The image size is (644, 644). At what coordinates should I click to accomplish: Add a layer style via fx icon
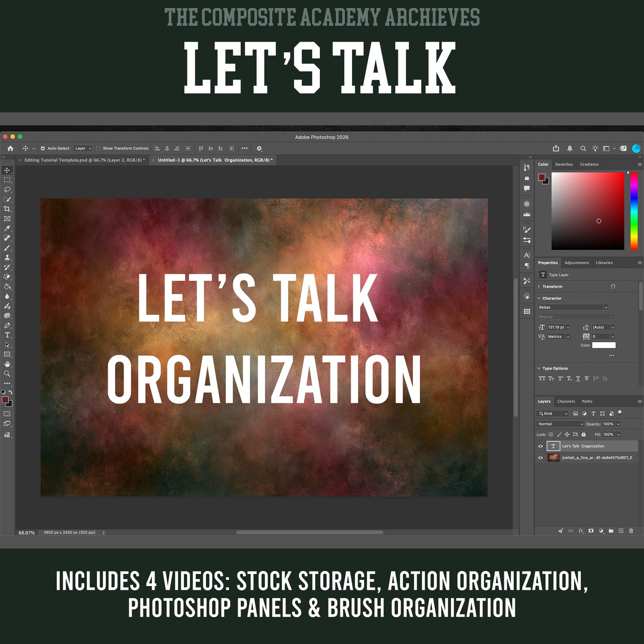point(581,531)
